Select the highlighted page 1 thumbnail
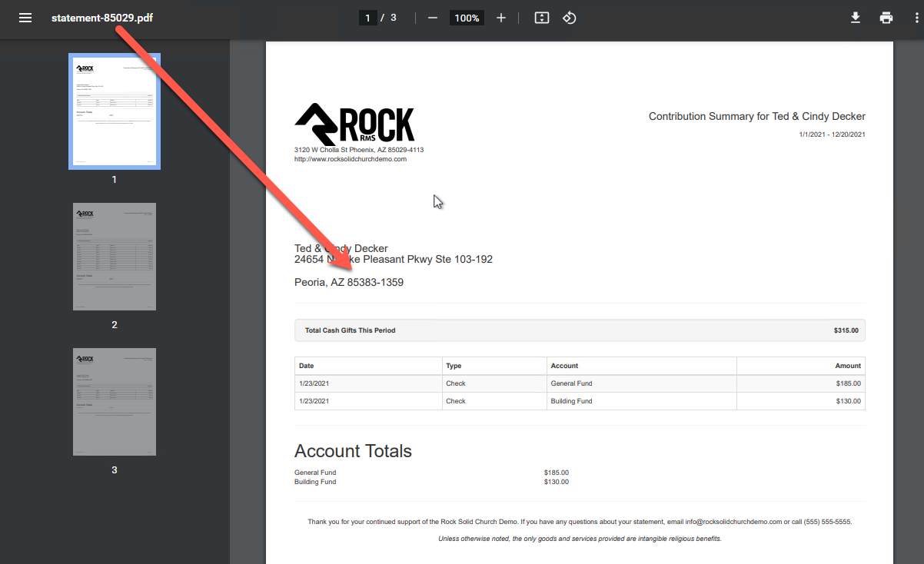Screen dimensions: 924x564 coord(114,111)
